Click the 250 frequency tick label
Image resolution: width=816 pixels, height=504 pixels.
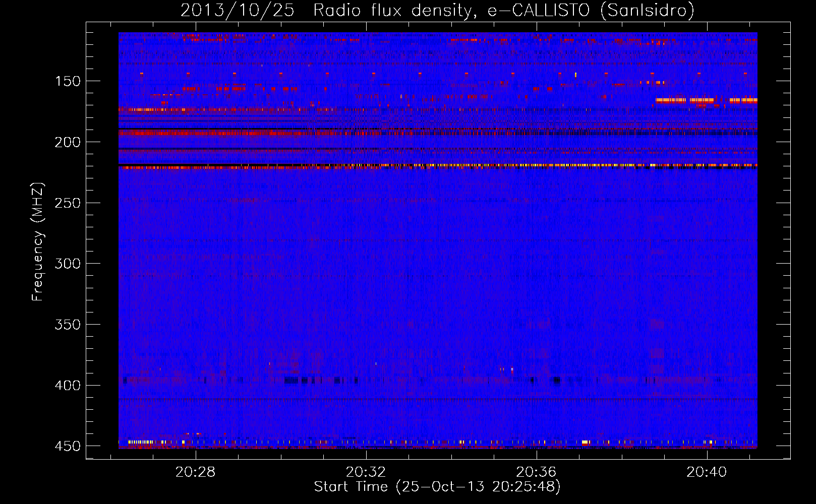(68, 203)
